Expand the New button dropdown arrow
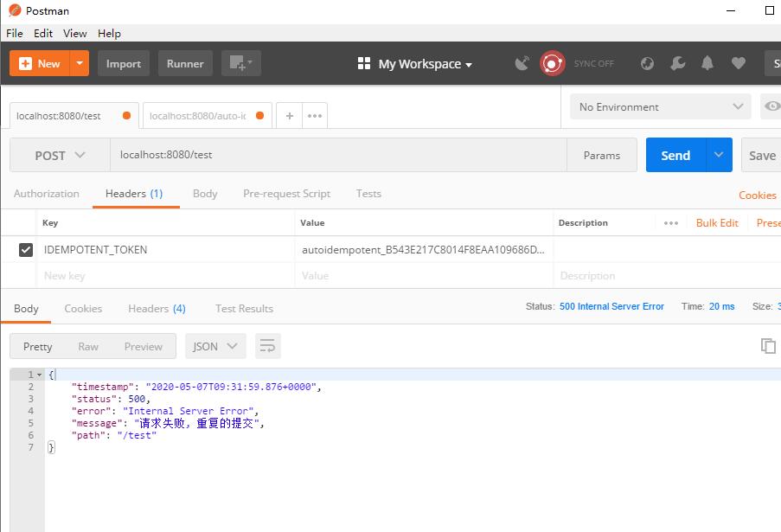Viewport: 781px width, 532px height. click(x=80, y=63)
